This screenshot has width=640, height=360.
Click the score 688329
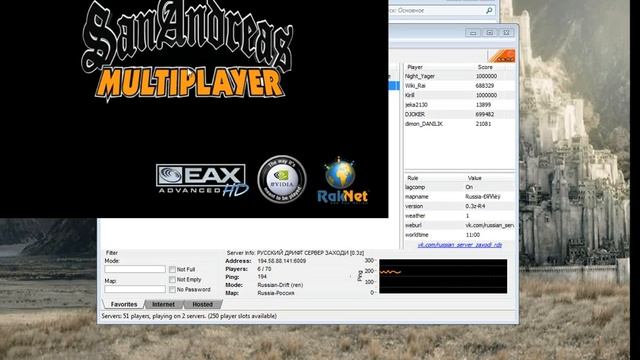point(485,86)
